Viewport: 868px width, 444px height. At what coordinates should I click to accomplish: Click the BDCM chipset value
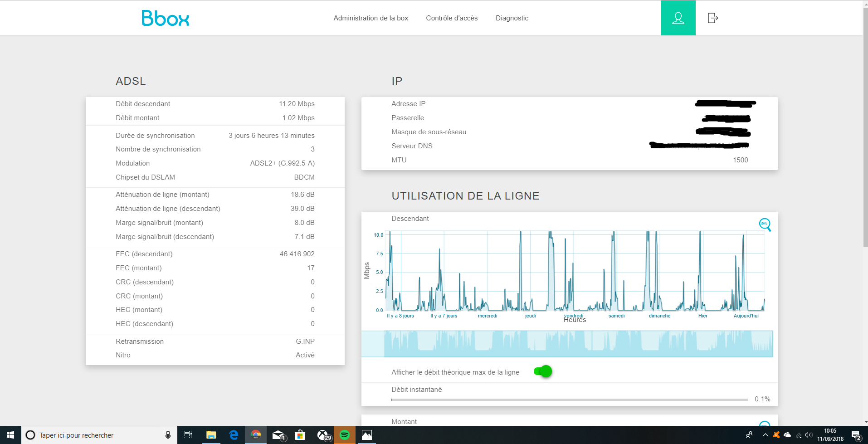coord(304,177)
